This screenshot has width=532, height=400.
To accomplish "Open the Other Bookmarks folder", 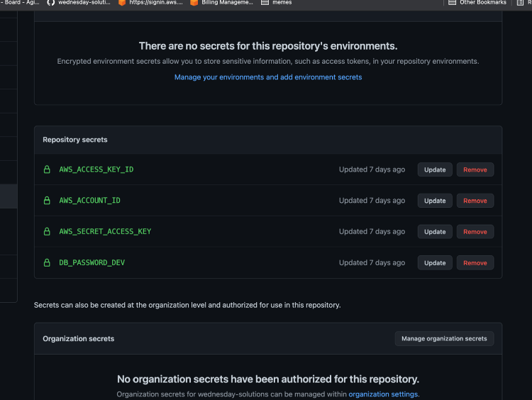I will coord(477,3).
